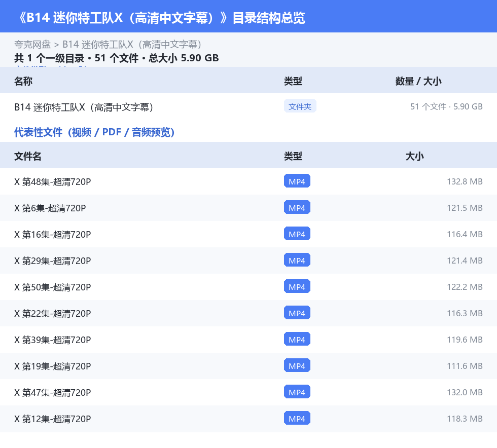Click the 大小 column header in files table
The image size is (497, 448).
pyautogui.click(x=415, y=156)
